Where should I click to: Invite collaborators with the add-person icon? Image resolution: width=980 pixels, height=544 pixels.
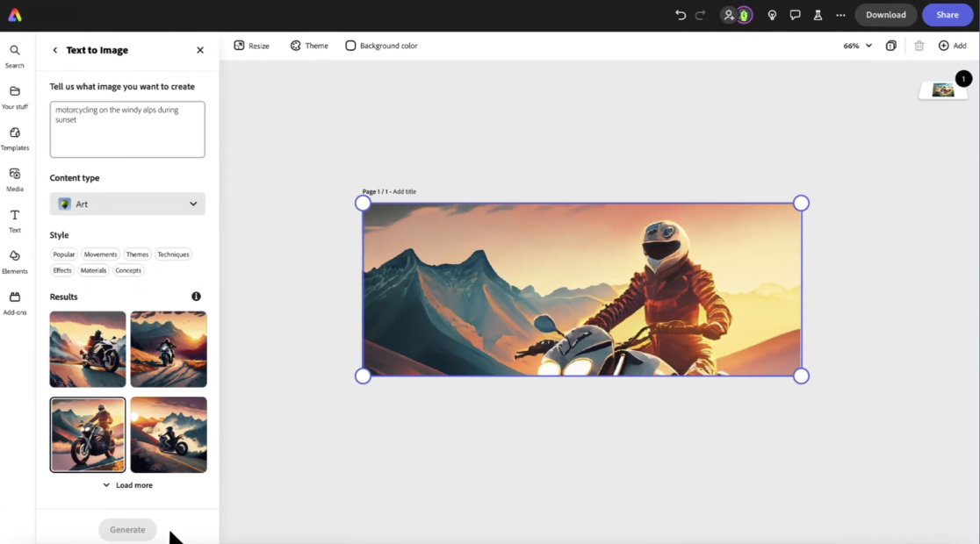click(728, 15)
